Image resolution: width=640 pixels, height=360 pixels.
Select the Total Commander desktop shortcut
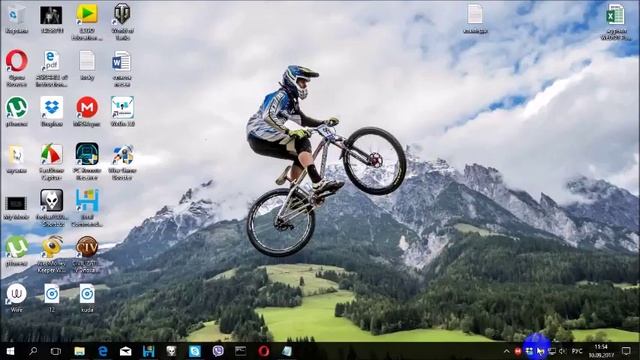click(87, 201)
